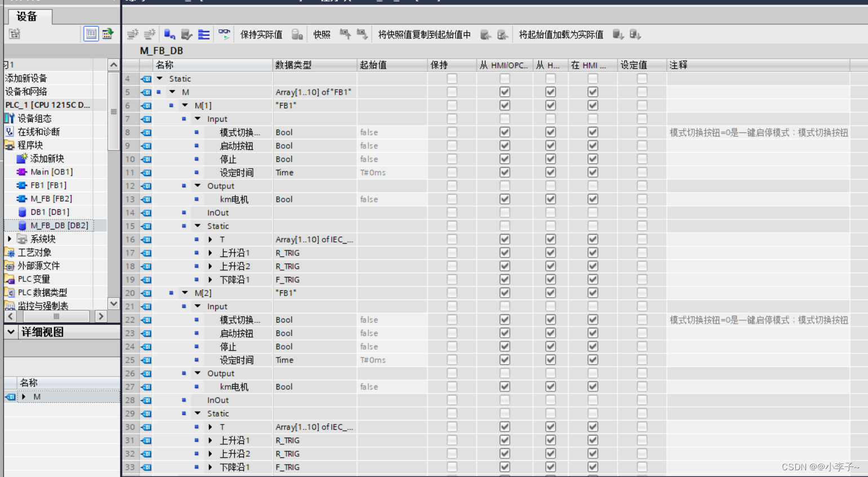Click the first icon after 将快照值复制到起始值中

485,34
